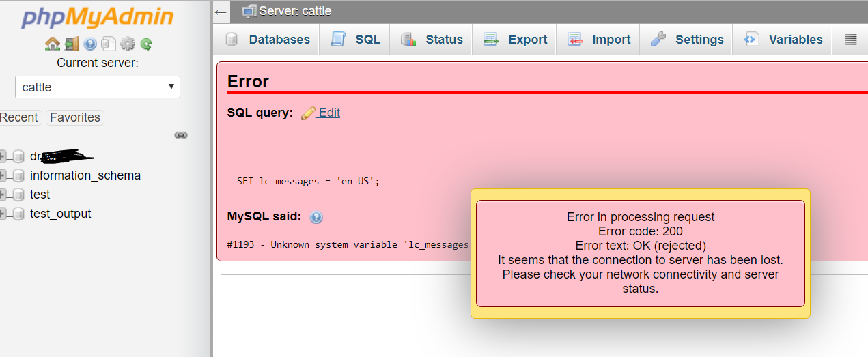Click the link chain icon in sidebar
The image size is (868, 357).
point(181,135)
